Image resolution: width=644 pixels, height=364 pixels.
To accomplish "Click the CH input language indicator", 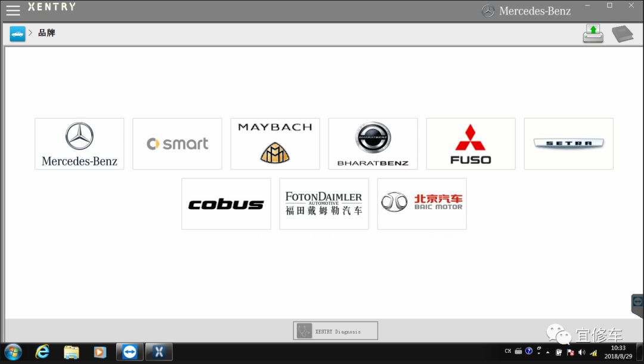I will point(507,351).
